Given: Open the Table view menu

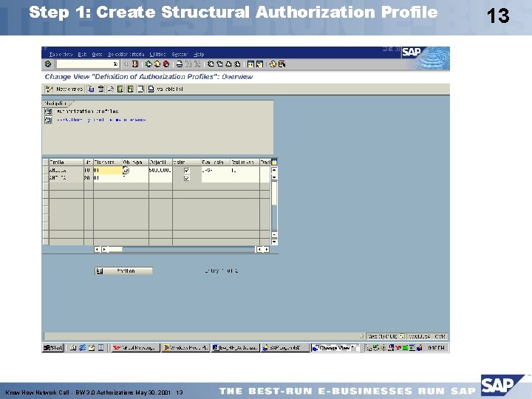Looking at the screenshot, I should click(x=61, y=54).
